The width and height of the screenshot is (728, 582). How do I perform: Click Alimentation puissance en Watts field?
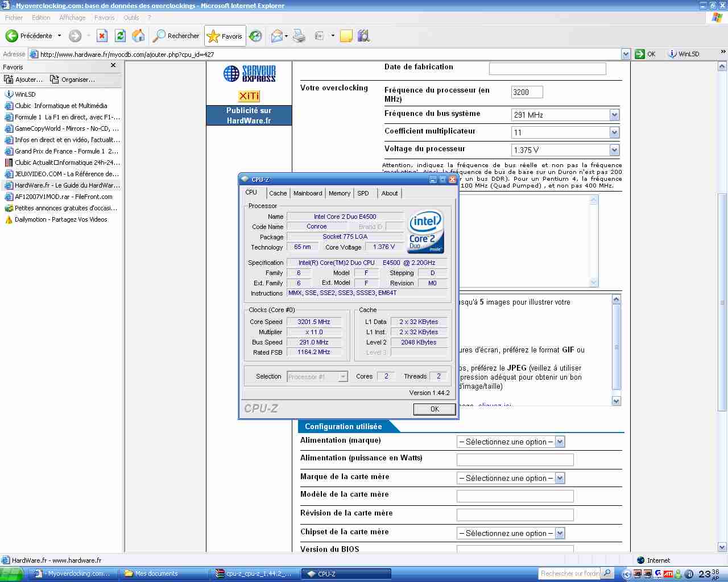coord(515,459)
